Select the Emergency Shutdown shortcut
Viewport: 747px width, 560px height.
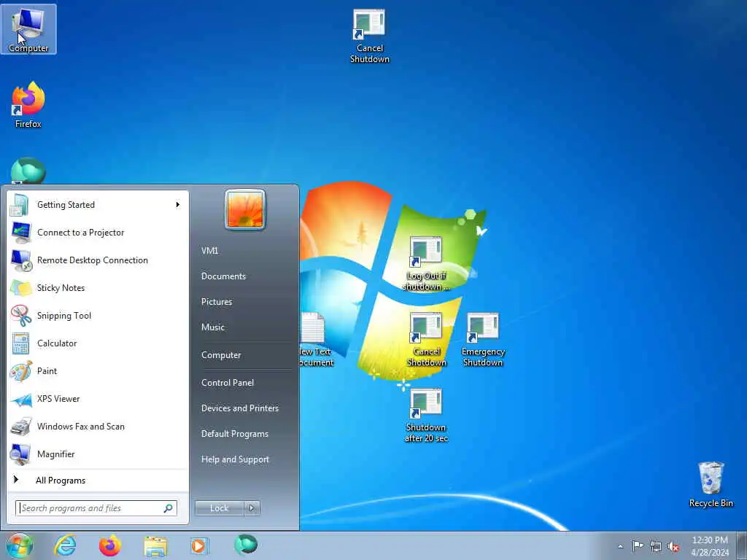tap(483, 340)
